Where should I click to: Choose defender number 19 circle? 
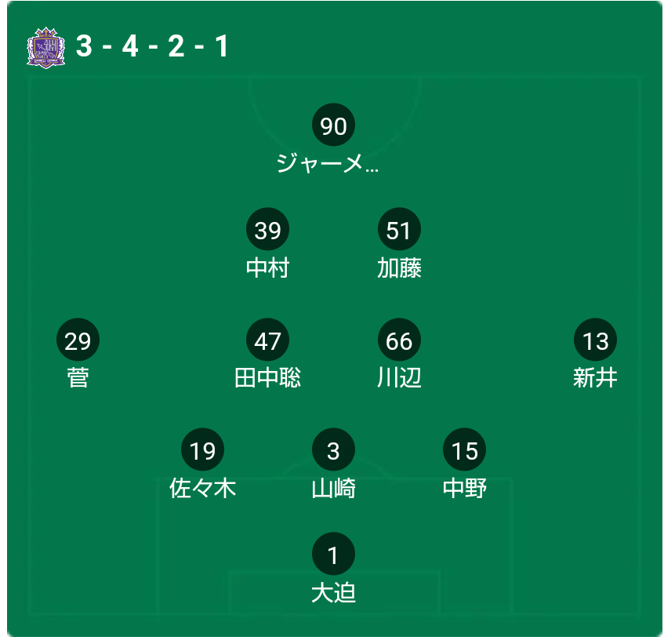click(202, 449)
